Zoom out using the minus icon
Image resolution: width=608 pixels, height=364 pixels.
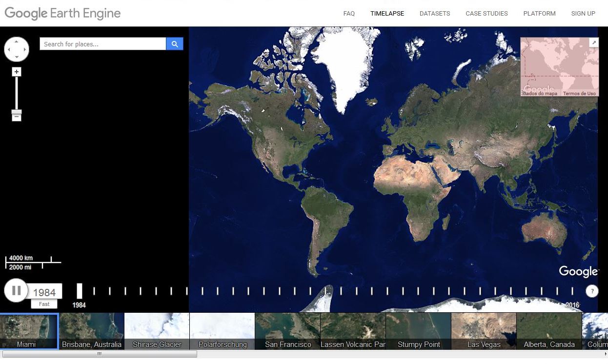(x=17, y=116)
